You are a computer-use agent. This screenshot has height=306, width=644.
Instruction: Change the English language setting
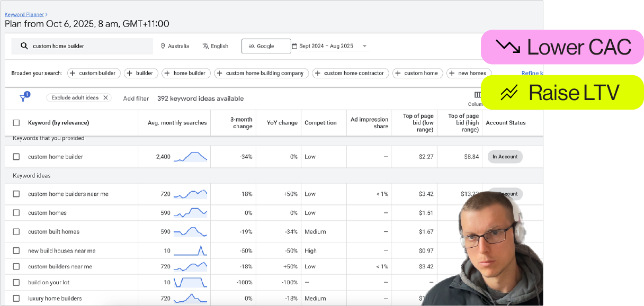point(215,46)
